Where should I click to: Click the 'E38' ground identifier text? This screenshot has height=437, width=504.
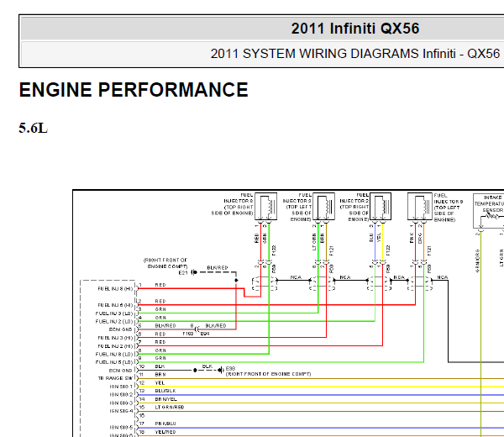pyautogui.click(x=230, y=368)
